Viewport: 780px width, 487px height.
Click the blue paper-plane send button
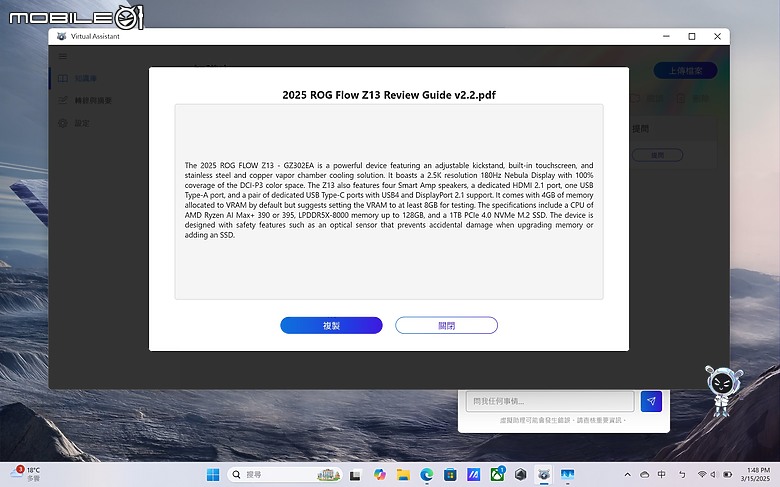point(651,401)
